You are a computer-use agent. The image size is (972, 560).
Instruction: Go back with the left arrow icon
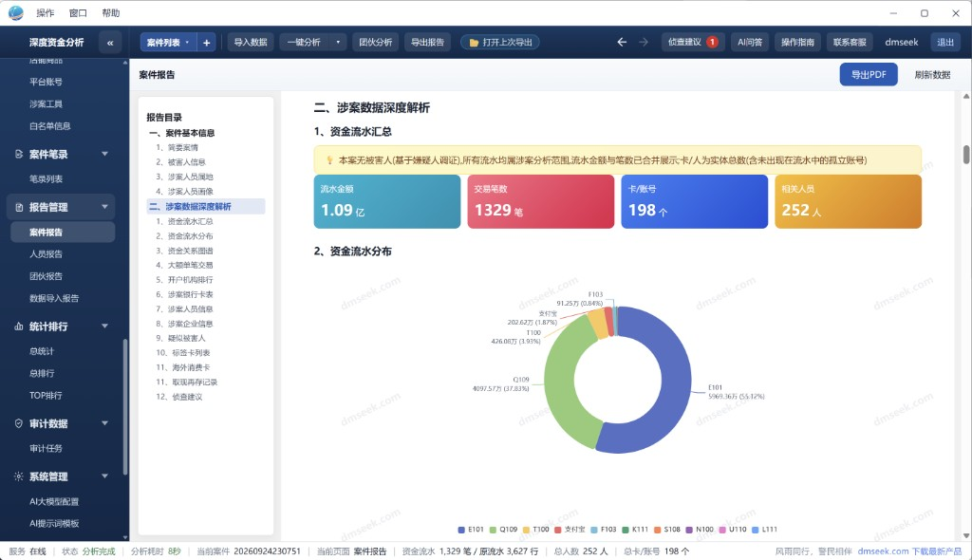click(x=622, y=42)
